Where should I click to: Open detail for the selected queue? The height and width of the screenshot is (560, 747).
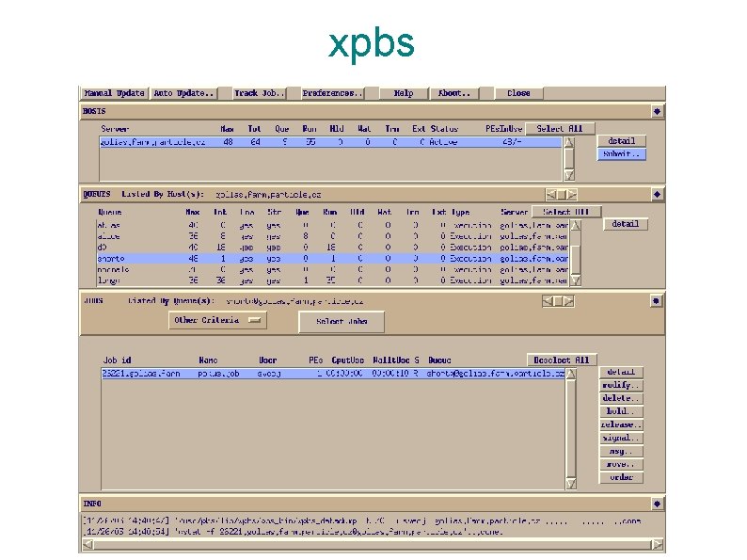point(626,224)
